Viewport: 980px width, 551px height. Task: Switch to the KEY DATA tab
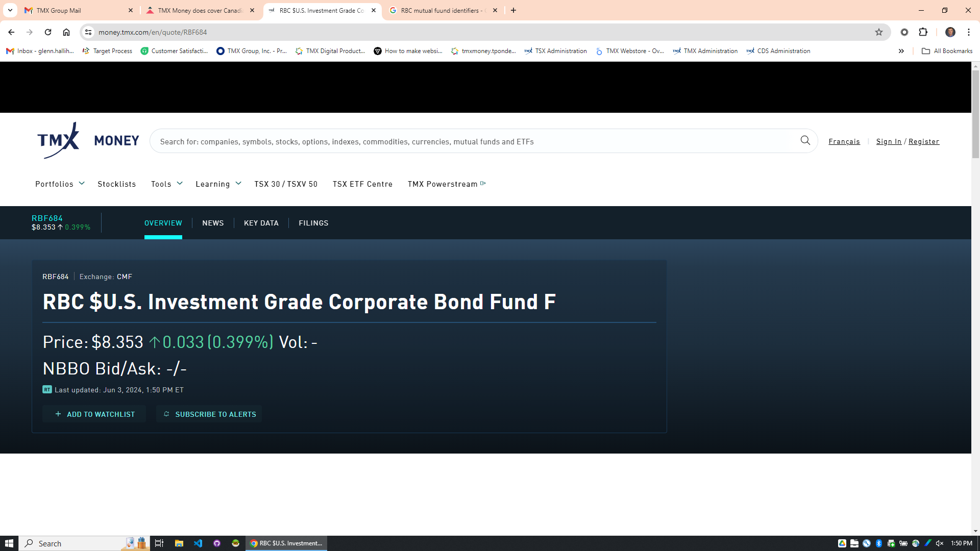point(261,223)
